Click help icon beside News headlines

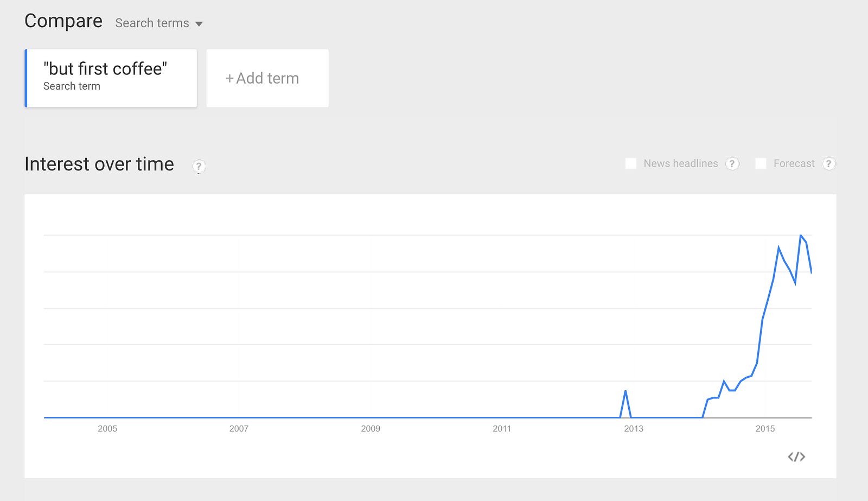point(732,163)
